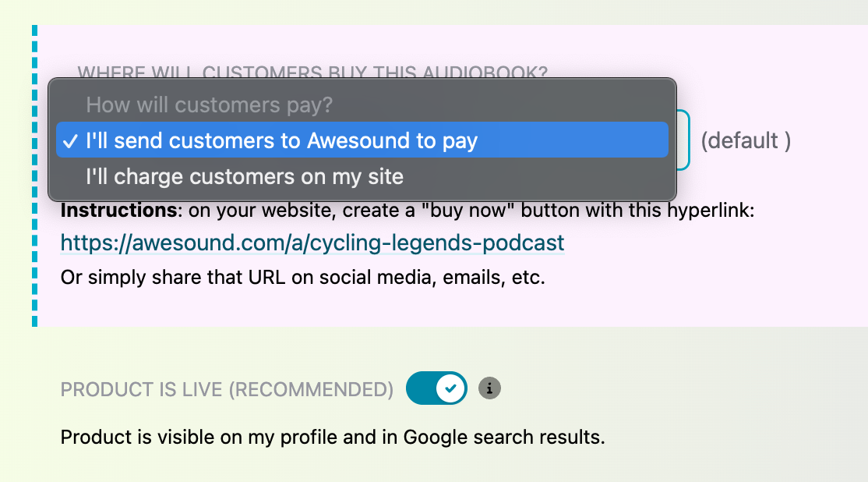The image size is (868, 482).
Task: Open the awesound.com cycling-legends-podcast link
Action: click(312, 243)
